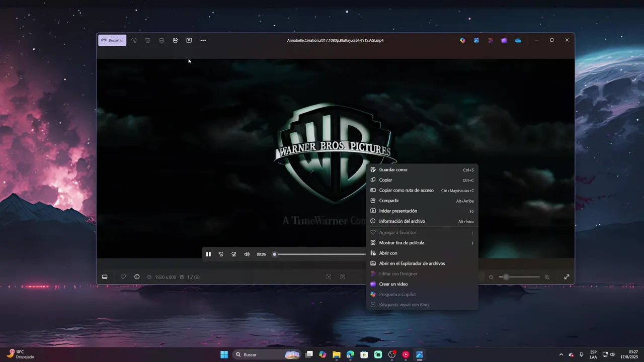This screenshot has height=362, width=644.
Task: Open red YouTube Music taskbar icon
Action: [406, 354]
